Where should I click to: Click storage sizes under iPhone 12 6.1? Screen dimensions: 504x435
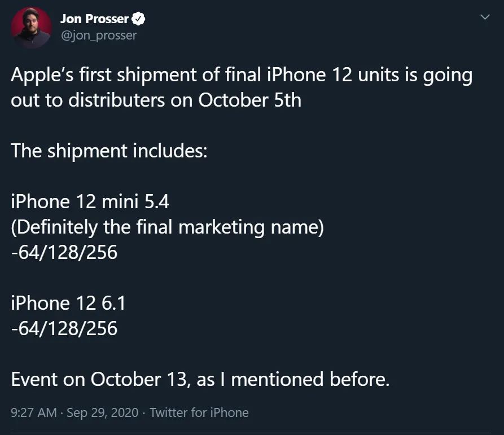pos(64,329)
